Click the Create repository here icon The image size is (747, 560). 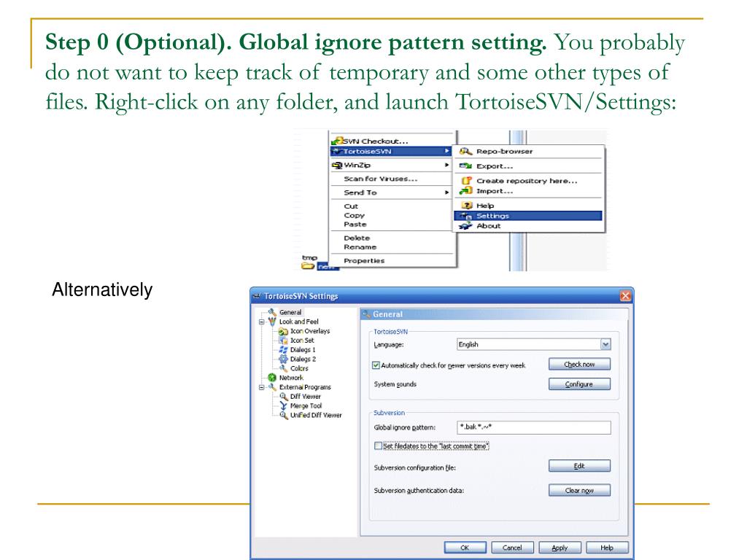[x=466, y=181]
